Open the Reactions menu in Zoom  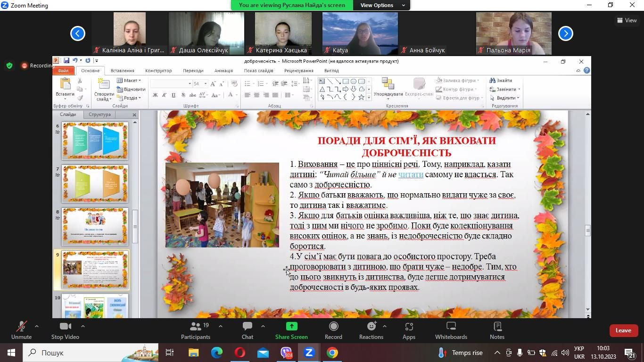tap(371, 330)
